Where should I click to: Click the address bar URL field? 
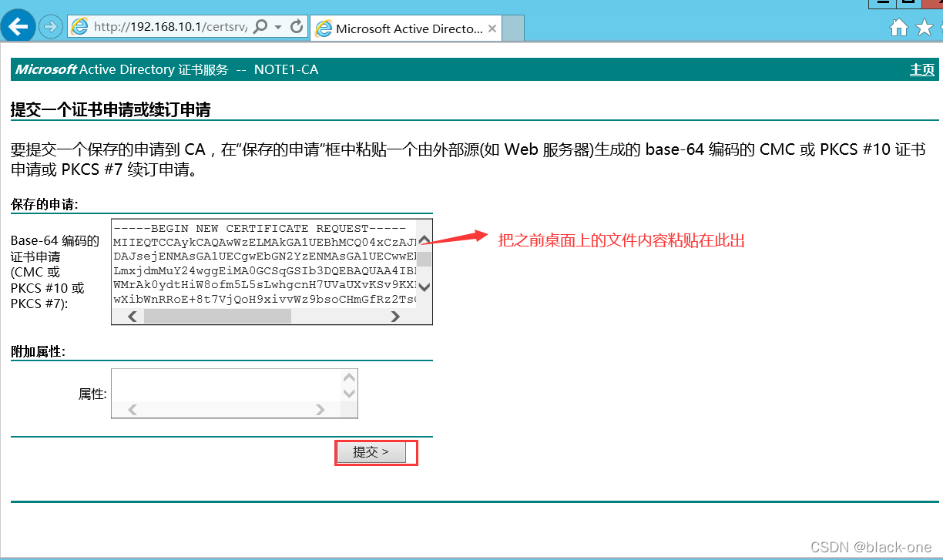point(170,27)
